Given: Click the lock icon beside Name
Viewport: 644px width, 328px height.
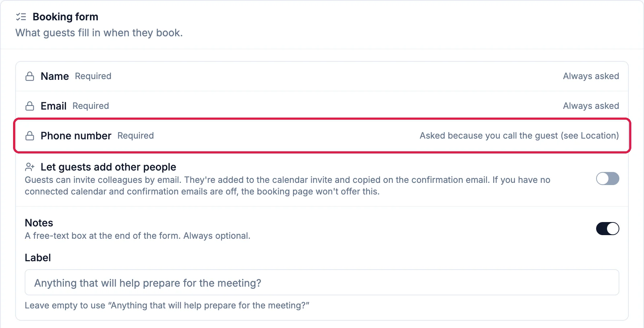Looking at the screenshot, I should point(30,76).
